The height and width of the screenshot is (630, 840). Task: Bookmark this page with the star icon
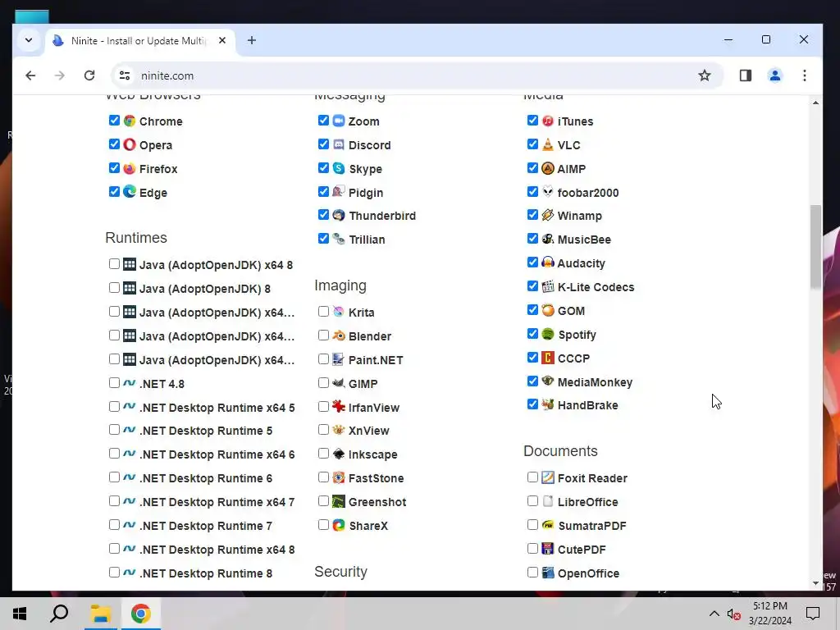(x=705, y=75)
